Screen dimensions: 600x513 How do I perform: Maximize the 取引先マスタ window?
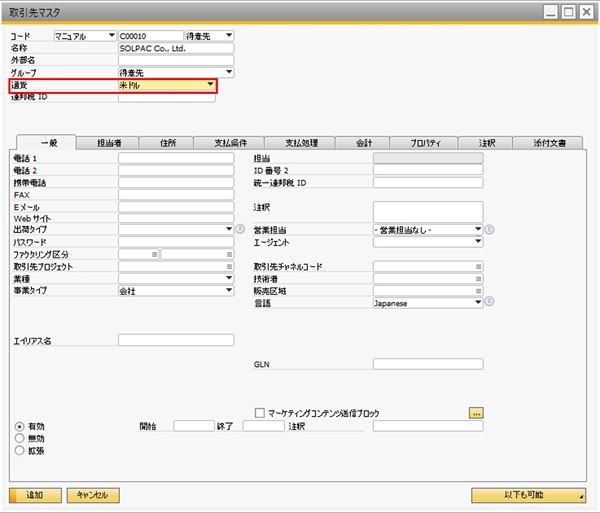(569, 12)
